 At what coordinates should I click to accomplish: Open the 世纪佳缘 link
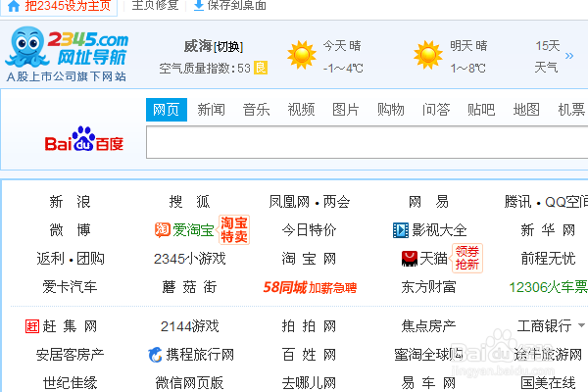tap(70, 383)
